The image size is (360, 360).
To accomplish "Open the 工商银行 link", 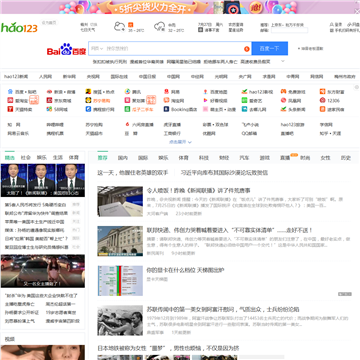I will [x=172, y=133].
